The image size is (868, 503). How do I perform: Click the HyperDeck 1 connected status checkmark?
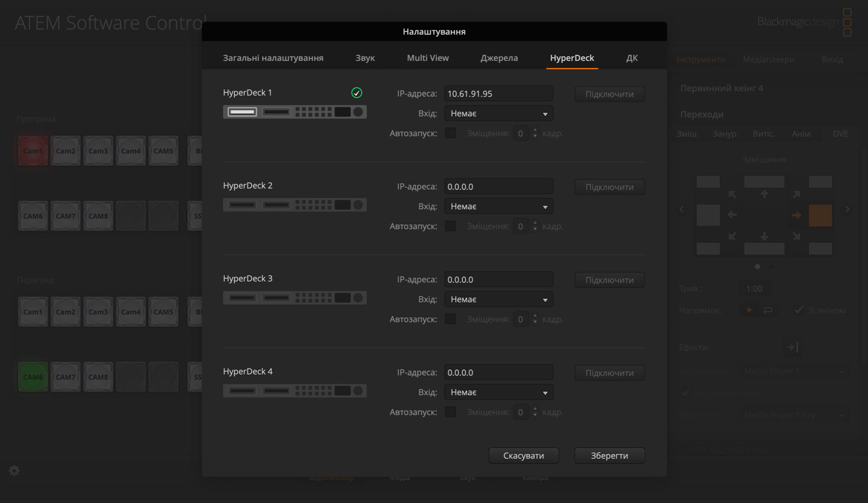[x=356, y=93]
